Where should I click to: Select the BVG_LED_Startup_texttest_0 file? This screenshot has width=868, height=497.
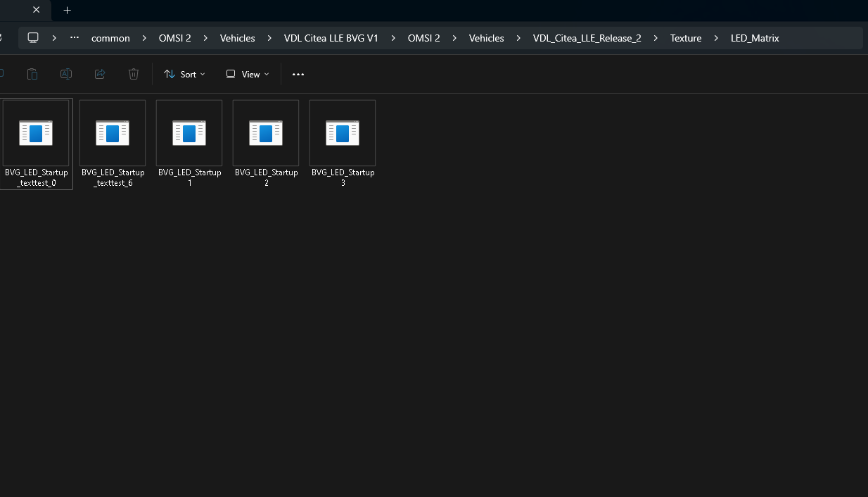(36, 144)
